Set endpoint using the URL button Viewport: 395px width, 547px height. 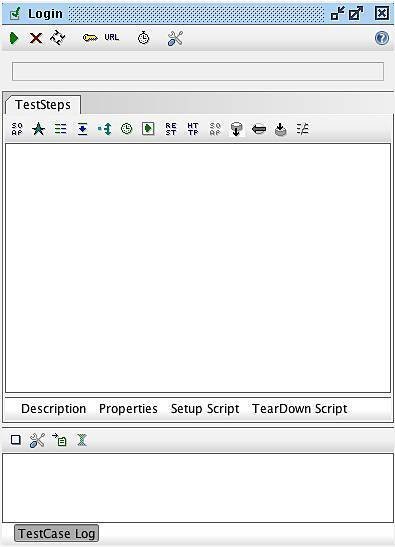pyautogui.click(x=112, y=37)
